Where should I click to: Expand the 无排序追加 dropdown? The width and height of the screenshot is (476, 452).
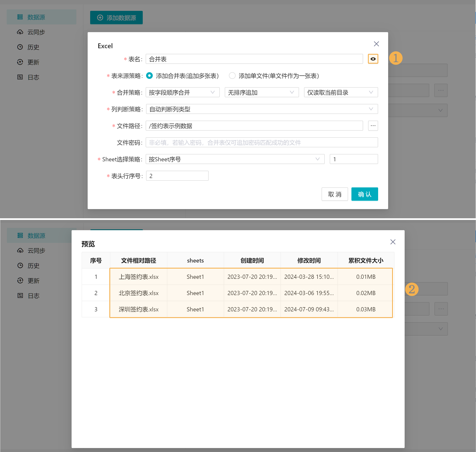261,92
